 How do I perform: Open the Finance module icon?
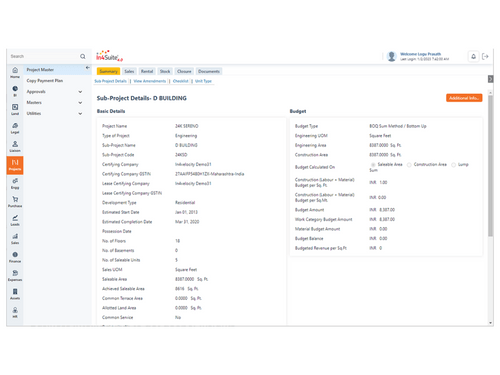point(15,257)
